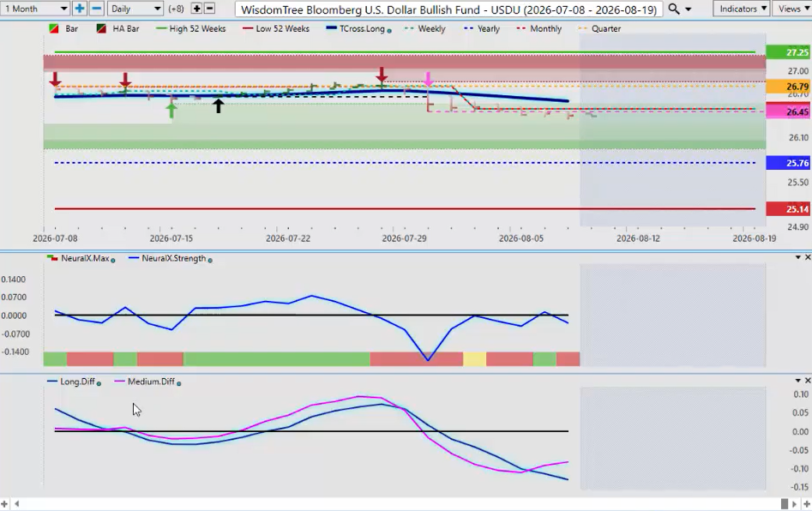The height and width of the screenshot is (511, 812).
Task: Click the green up arrow signal marker
Action: click(x=171, y=111)
